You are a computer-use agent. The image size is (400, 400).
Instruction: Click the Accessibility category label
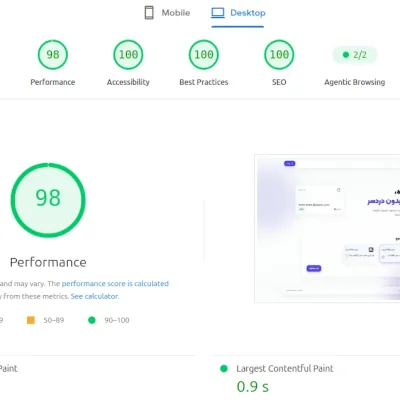128,82
